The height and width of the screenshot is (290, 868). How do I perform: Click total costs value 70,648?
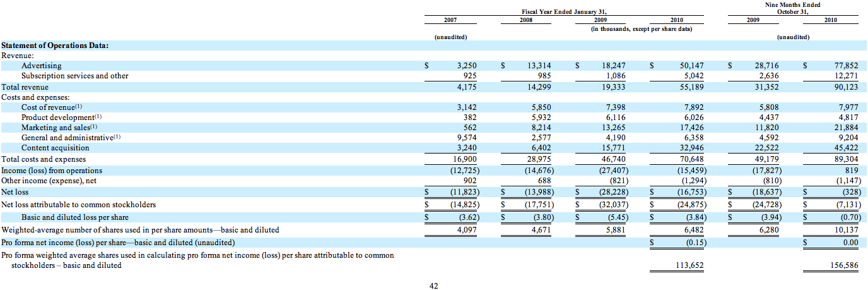[691, 159]
